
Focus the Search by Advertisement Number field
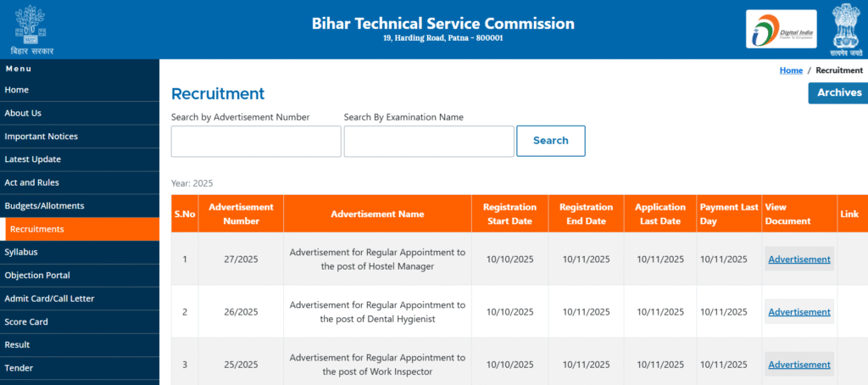256,142
